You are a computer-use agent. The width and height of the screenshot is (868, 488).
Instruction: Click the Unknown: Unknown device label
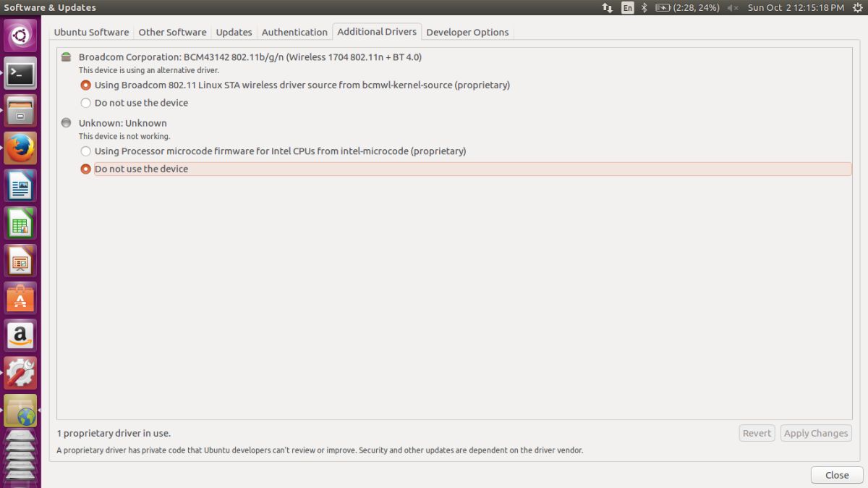pos(123,123)
